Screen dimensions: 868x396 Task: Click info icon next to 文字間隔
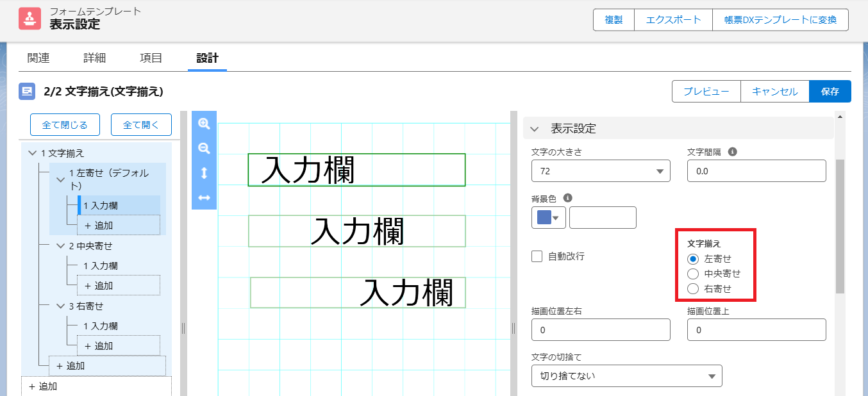tap(732, 152)
